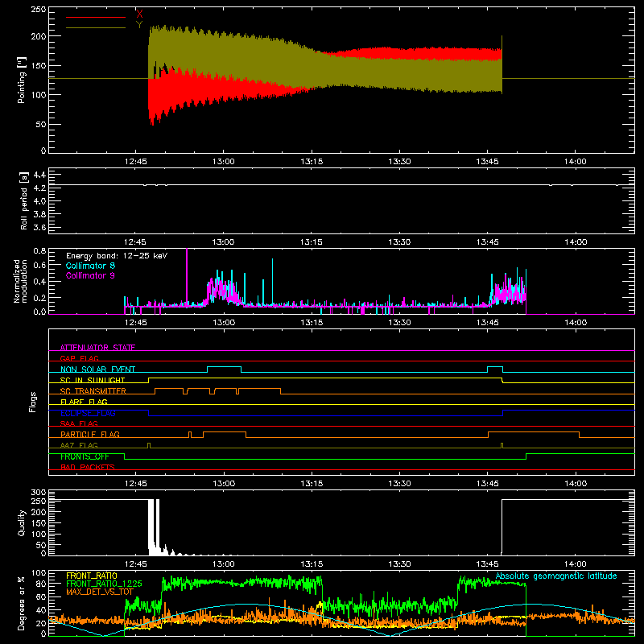
Task: Click the 'Normalized modulation' axis title
Action: tap(21, 281)
